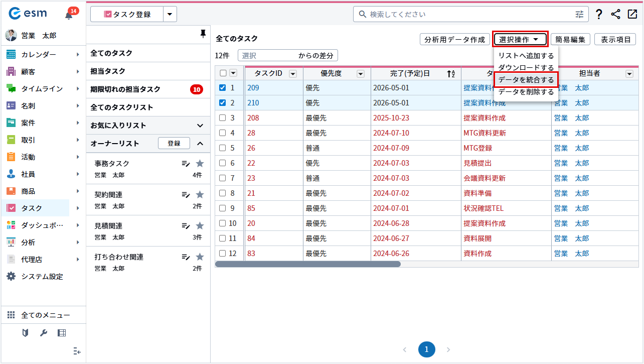This screenshot has height=364, width=644.
Task: Click the help question mark icon
Action: pyautogui.click(x=599, y=15)
